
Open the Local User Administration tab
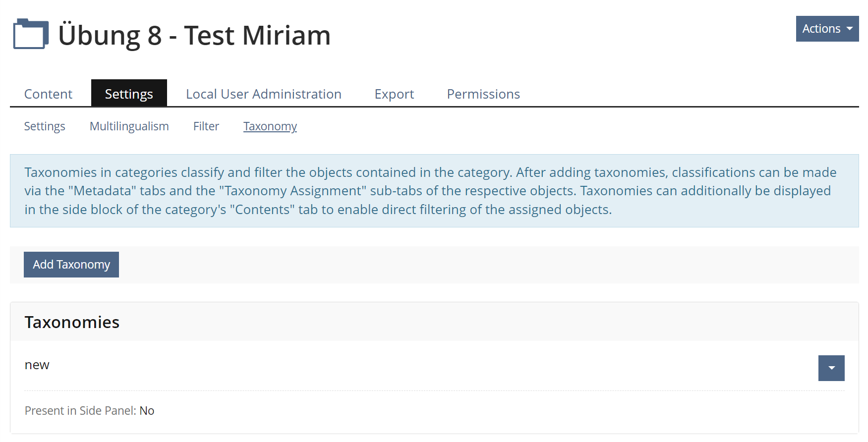click(263, 94)
